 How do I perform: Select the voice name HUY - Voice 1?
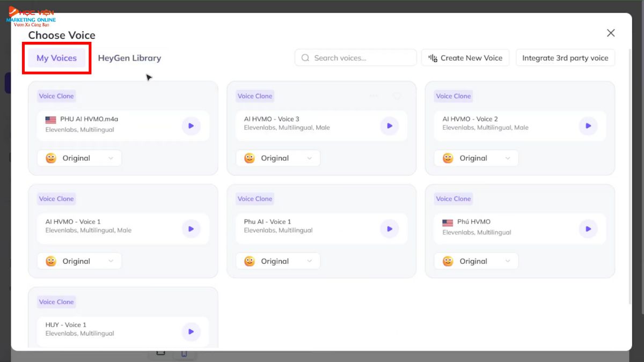[66, 324]
